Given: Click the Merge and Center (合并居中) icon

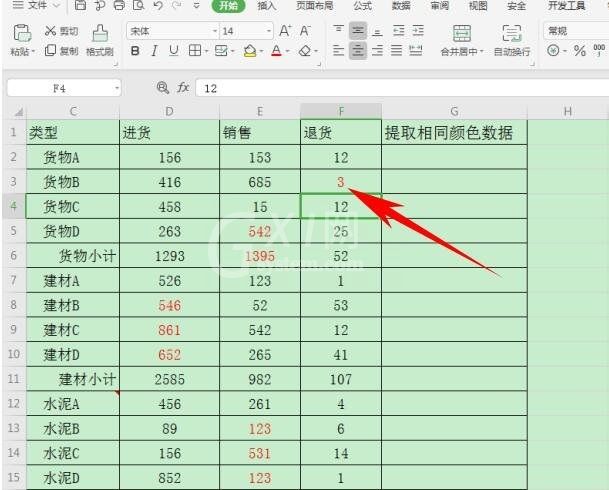Looking at the screenshot, I should point(462,33).
